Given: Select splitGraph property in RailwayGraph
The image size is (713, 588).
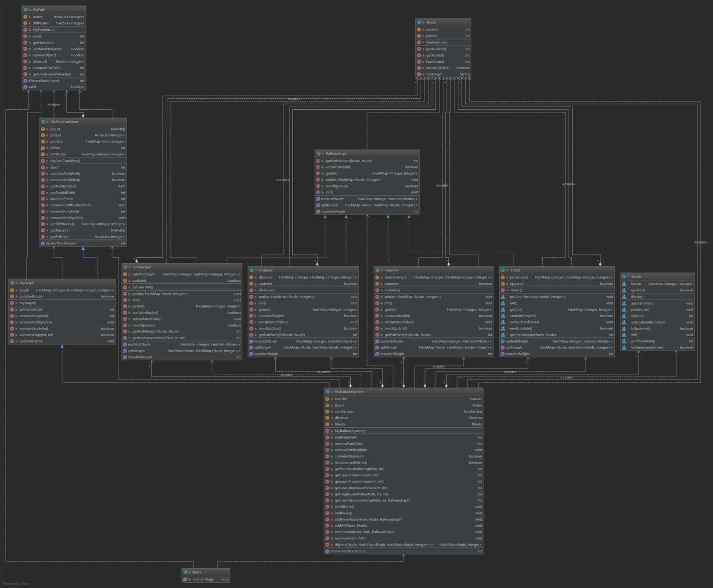Looking at the screenshot, I should point(329,205).
